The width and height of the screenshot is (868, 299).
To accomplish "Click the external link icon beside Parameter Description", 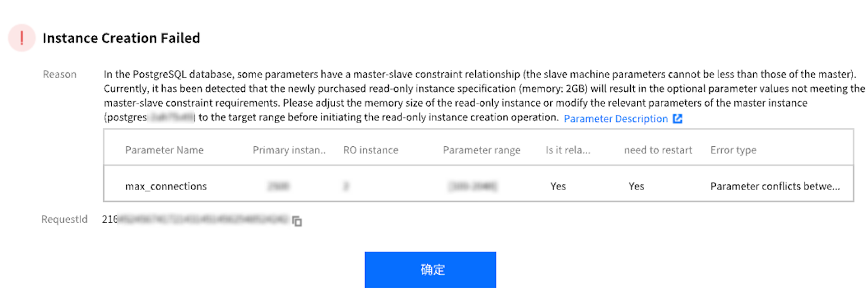I will (x=677, y=118).
